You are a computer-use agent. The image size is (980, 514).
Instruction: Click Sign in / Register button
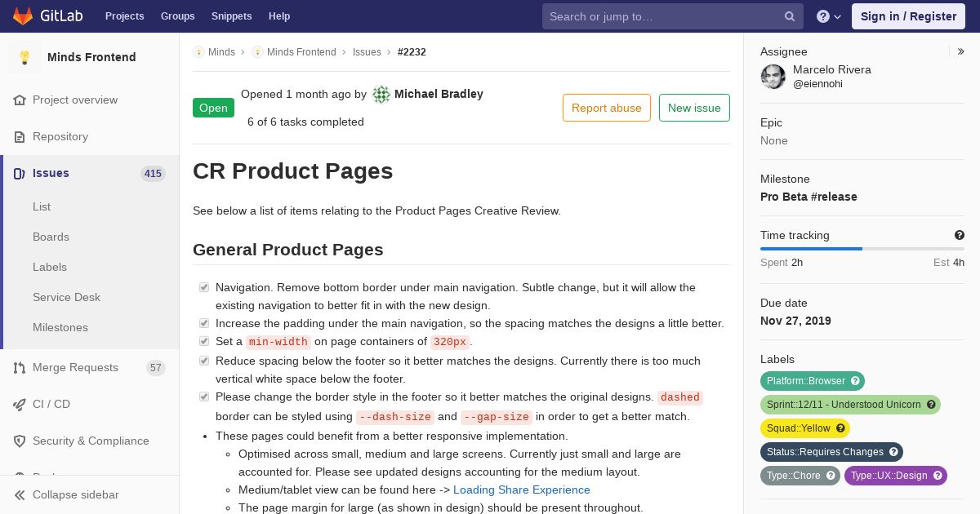(x=908, y=16)
